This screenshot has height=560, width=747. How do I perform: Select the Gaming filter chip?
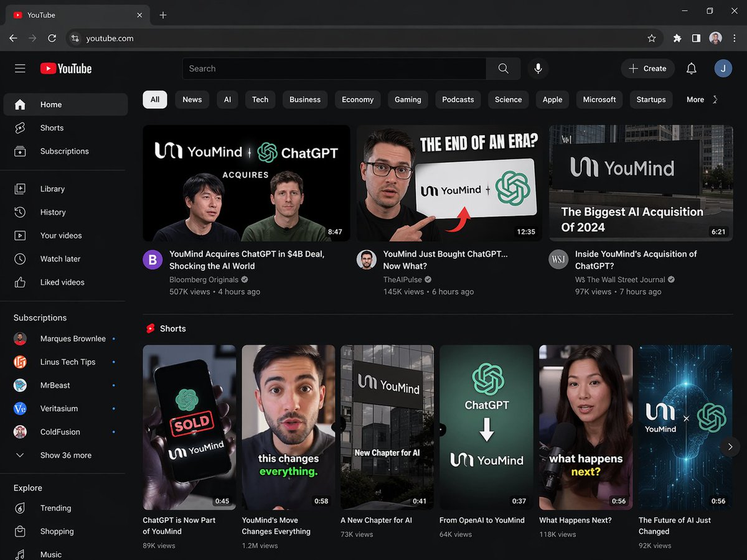click(408, 100)
